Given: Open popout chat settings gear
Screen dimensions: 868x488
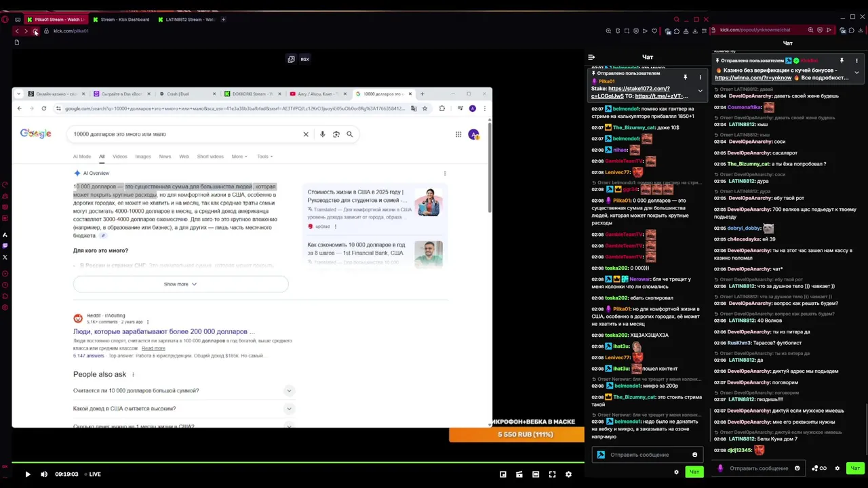Looking at the screenshot, I should (x=837, y=468).
